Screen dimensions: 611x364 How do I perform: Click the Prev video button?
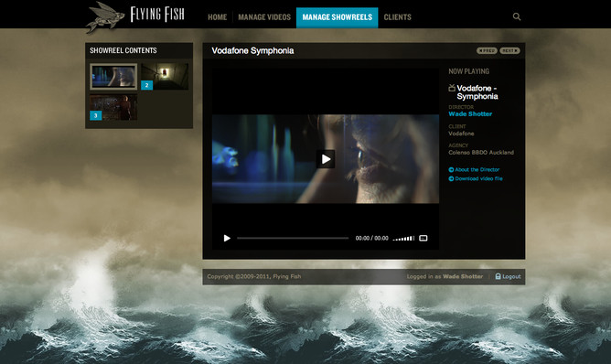point(487,50)
